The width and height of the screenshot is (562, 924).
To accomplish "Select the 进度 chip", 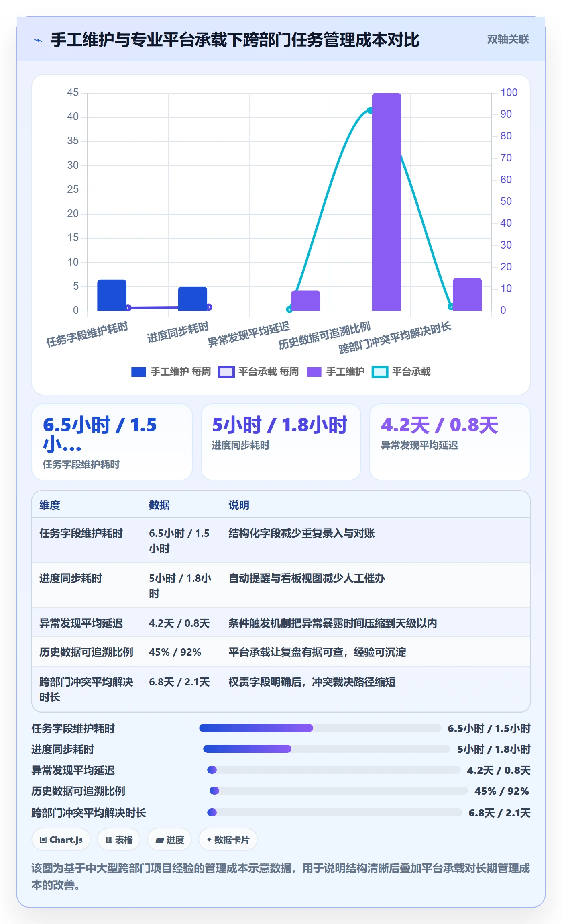I will click(169, 839).
